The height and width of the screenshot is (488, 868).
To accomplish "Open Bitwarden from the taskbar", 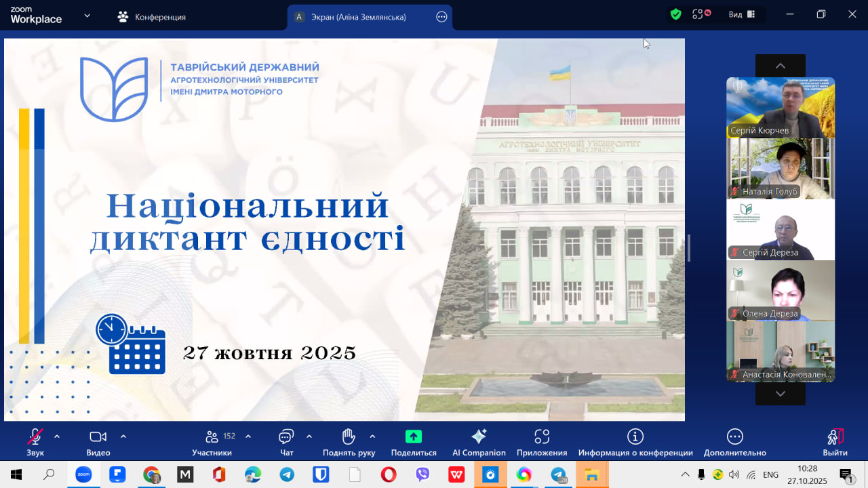I will tap(321, 474).
